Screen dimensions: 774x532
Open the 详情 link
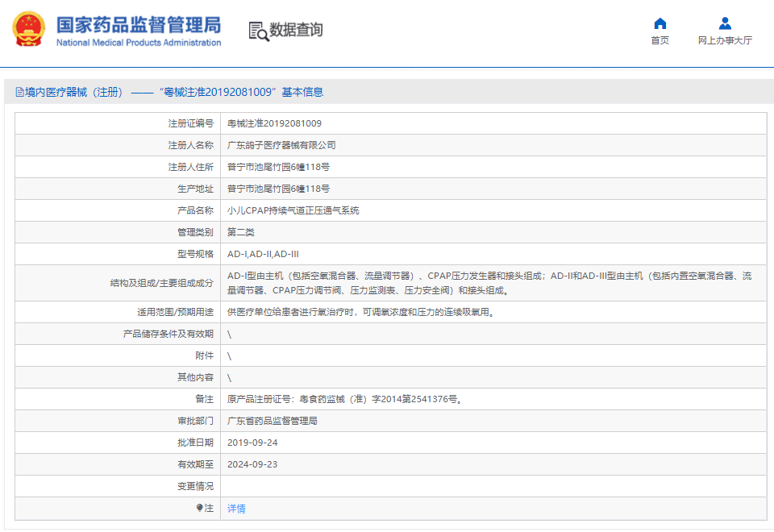236,509
